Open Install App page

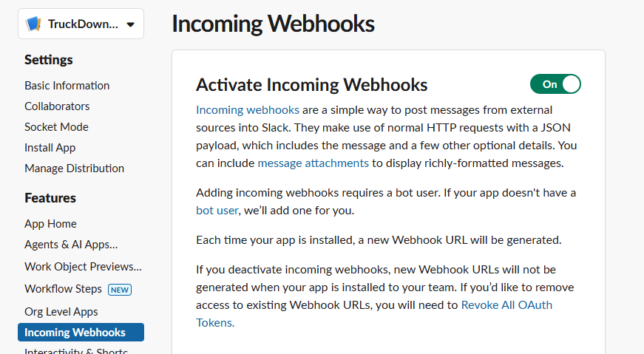50,148
